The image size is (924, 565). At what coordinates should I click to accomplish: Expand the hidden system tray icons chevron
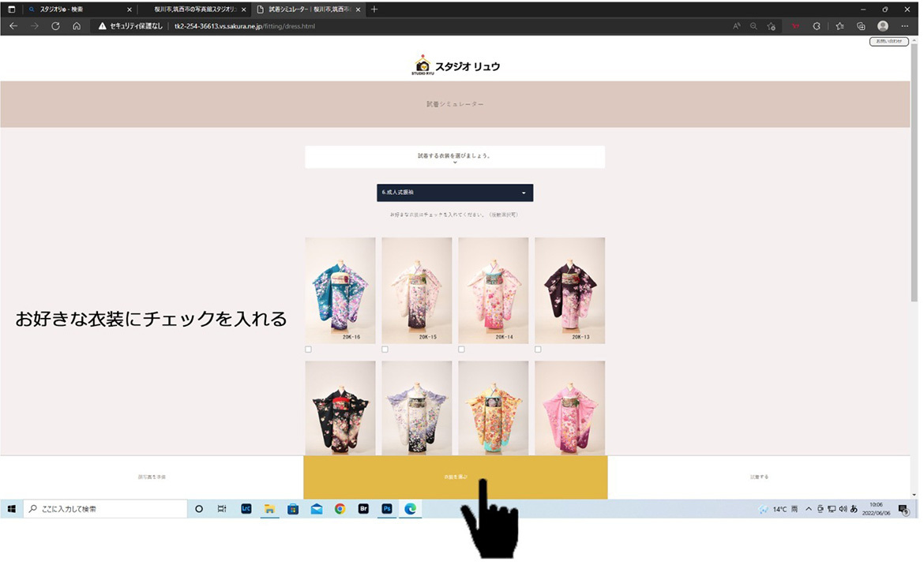tap(809, 509)
